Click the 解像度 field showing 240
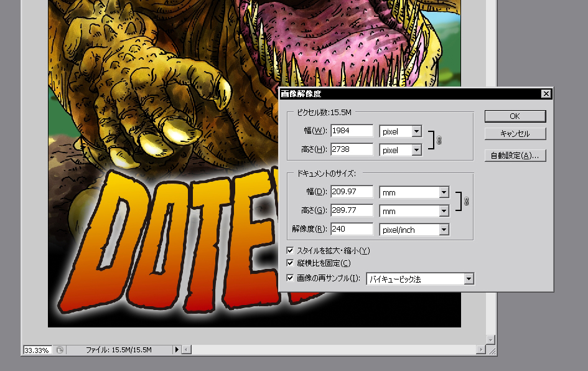 [352, 229]
